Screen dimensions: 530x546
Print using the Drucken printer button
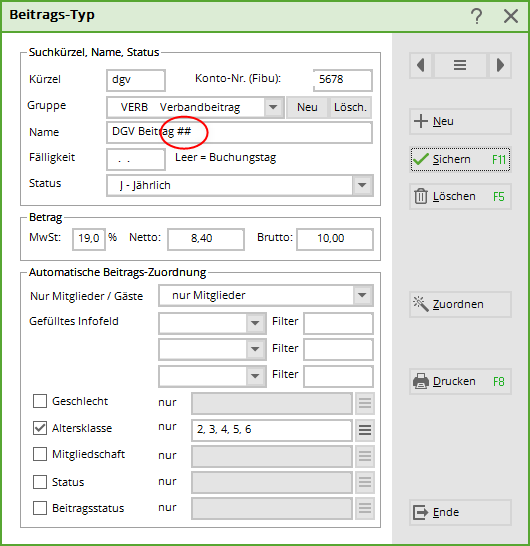pos(460,382)
